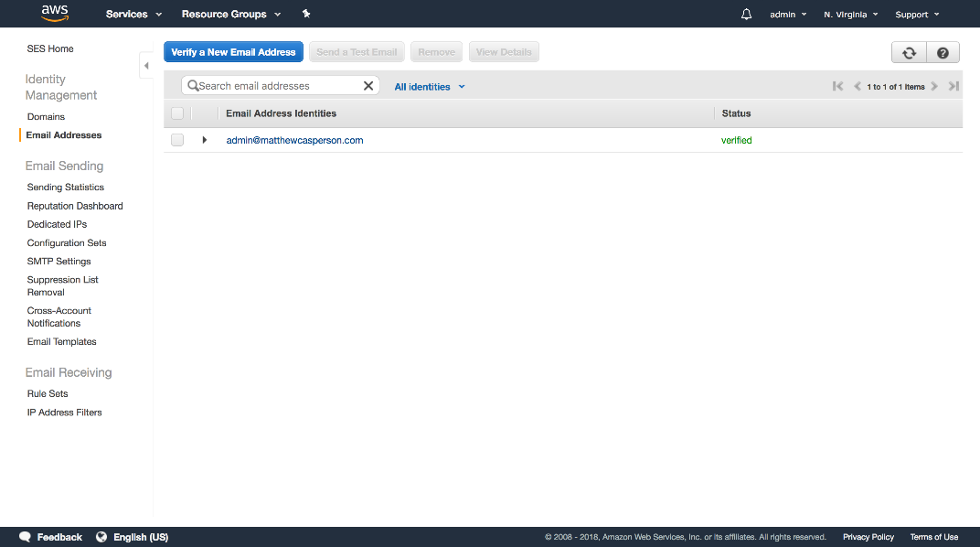Collapse the left navigation sidebar arrow
This screenshot has width=980, height=547.
(x=146, y=66)
